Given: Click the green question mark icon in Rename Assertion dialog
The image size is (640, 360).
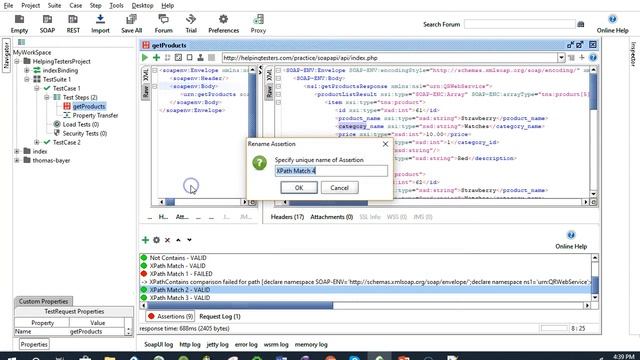Looking at the screenshot, I should click(259, 163).
